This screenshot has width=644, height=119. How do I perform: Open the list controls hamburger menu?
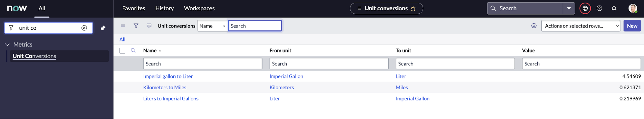click(x=123, y=26)
